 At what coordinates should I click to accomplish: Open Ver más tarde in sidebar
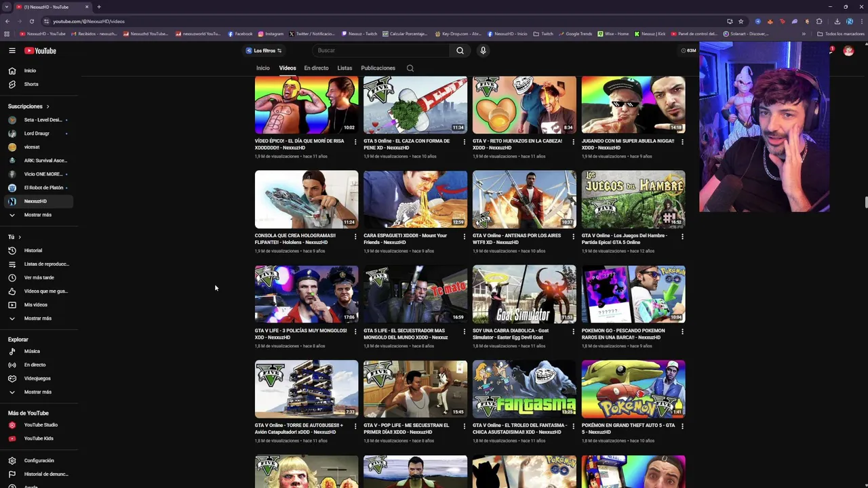(x=39, y=277)
